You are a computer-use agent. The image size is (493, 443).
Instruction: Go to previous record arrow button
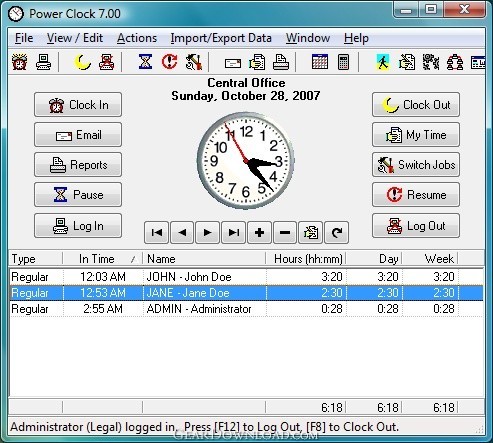182,232
